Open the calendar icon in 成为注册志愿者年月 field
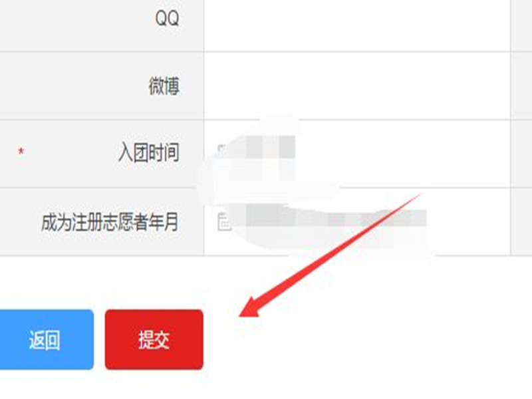Image resolution: width=532 pixels, height=399 pixels. coord(224,222)
